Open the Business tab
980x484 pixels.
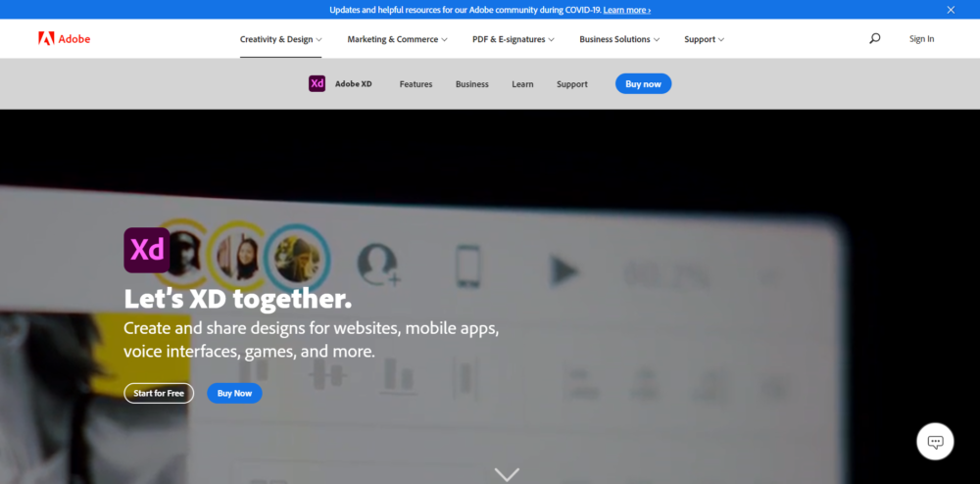(472, 84)
